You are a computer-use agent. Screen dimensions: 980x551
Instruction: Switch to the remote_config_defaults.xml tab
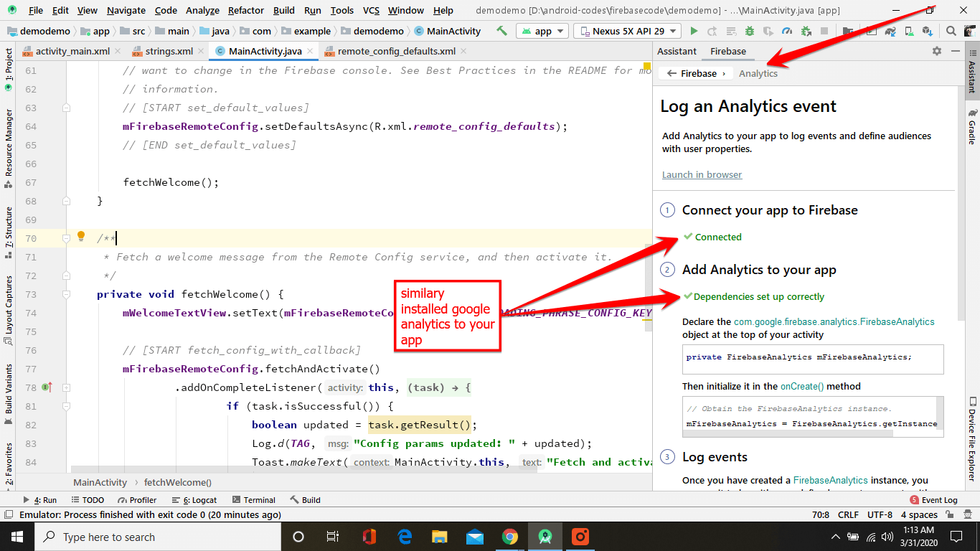click(x=397, y=51)
